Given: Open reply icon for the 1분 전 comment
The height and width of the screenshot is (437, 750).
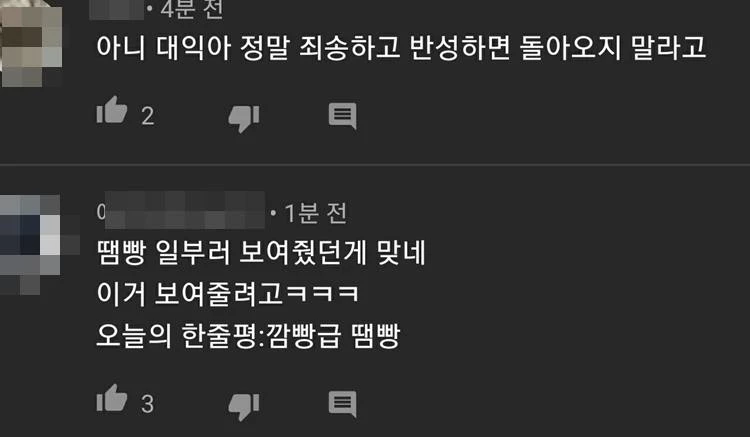Looking at the screenshot, I should pos(342,404).
